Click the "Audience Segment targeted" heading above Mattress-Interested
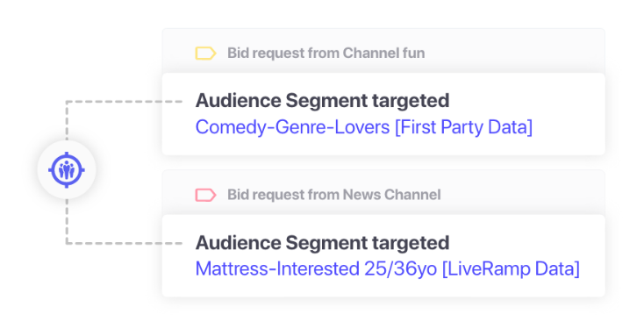The image size is (644, 336). click(322, 242)
